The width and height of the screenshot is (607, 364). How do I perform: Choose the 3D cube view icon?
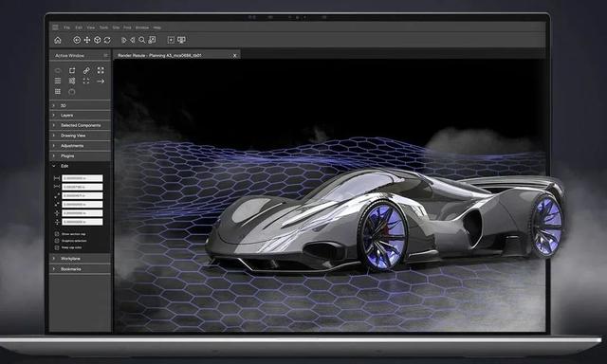(x=98, y=40)
